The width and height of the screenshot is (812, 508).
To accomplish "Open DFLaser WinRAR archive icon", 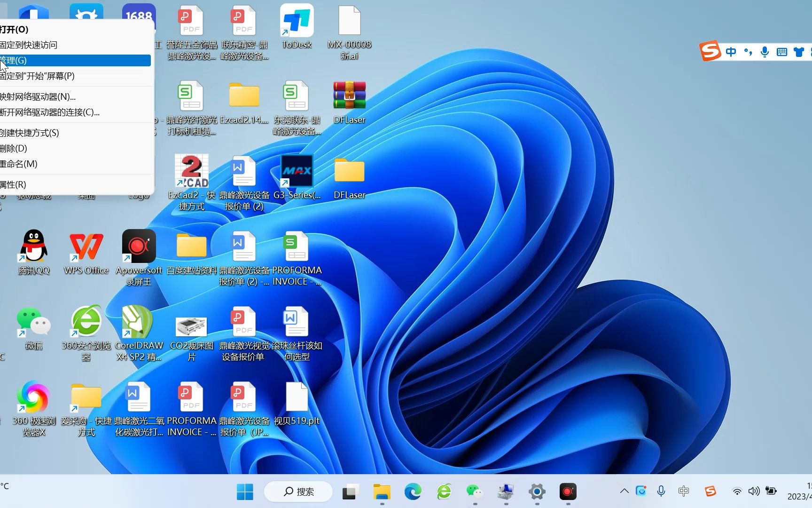I will (349, 95).
